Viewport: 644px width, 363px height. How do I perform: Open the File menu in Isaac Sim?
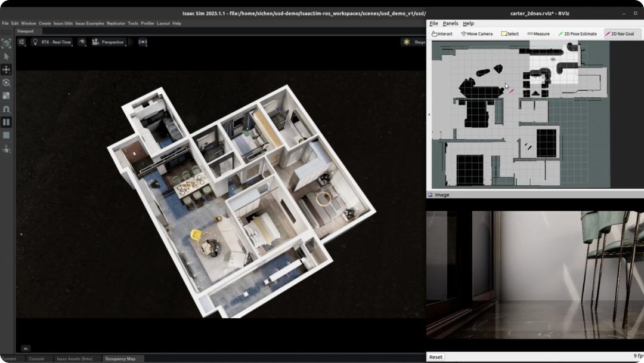coord(5,23)
